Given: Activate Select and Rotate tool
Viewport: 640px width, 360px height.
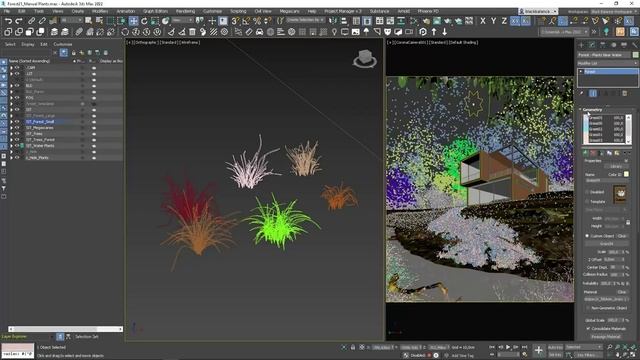Looking at the screenshot, I should click(144, 21).
